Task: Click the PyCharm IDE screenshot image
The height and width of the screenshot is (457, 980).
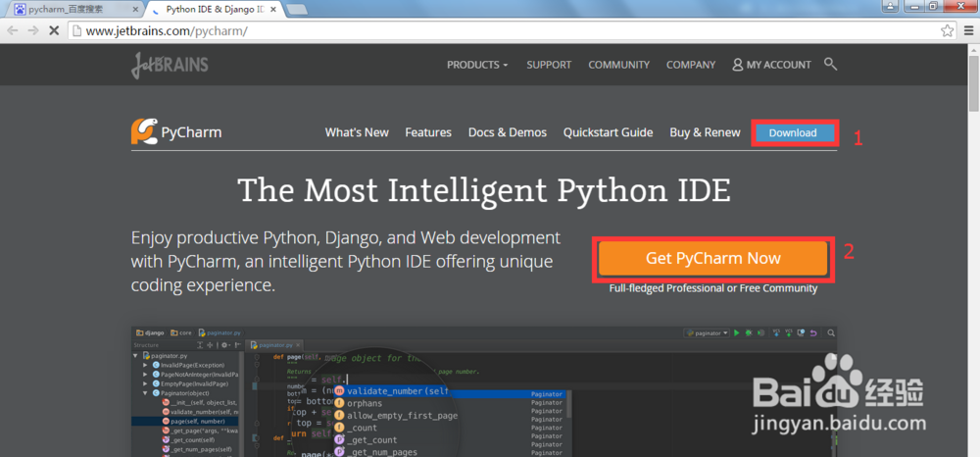Action: click(x=484, y=390)
